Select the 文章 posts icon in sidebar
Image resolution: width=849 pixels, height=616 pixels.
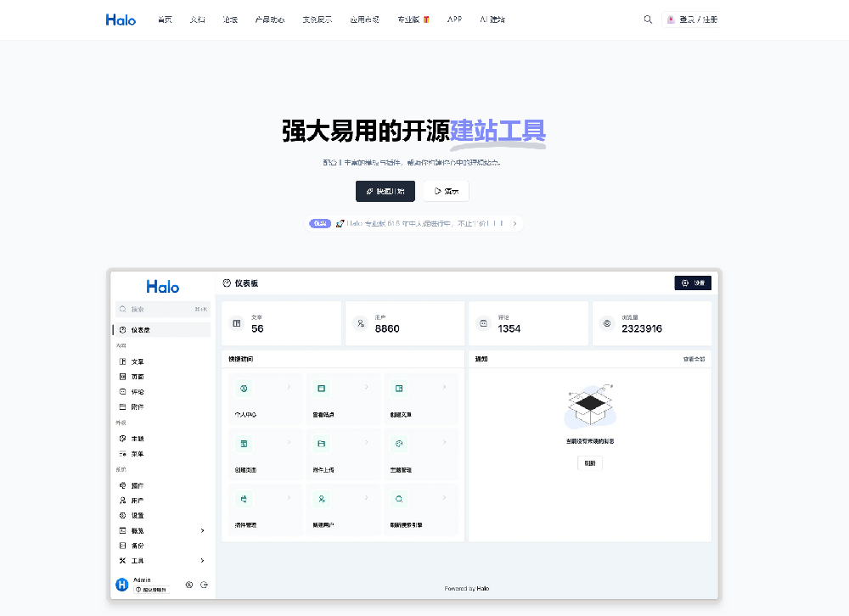click(x=122, y=361)
